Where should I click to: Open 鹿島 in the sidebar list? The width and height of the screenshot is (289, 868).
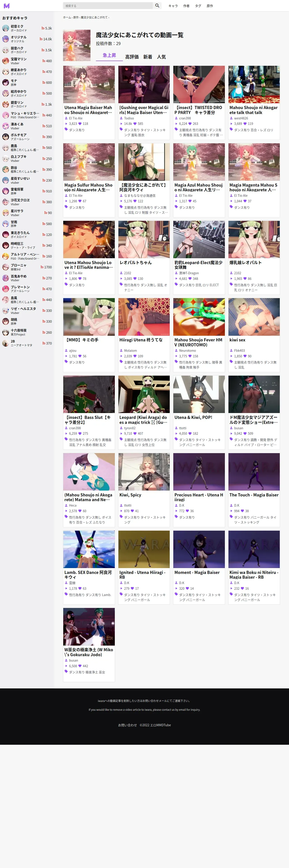[x=27, y=148]
